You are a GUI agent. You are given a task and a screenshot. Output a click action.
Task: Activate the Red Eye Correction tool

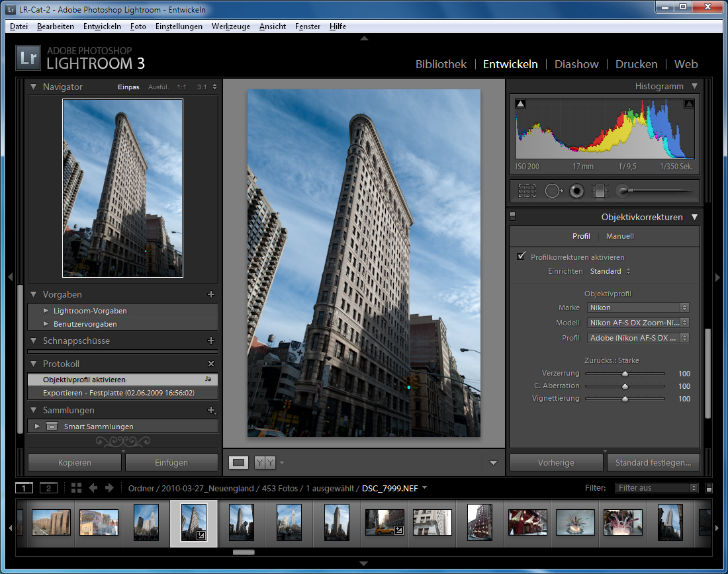tap(576, 191)
